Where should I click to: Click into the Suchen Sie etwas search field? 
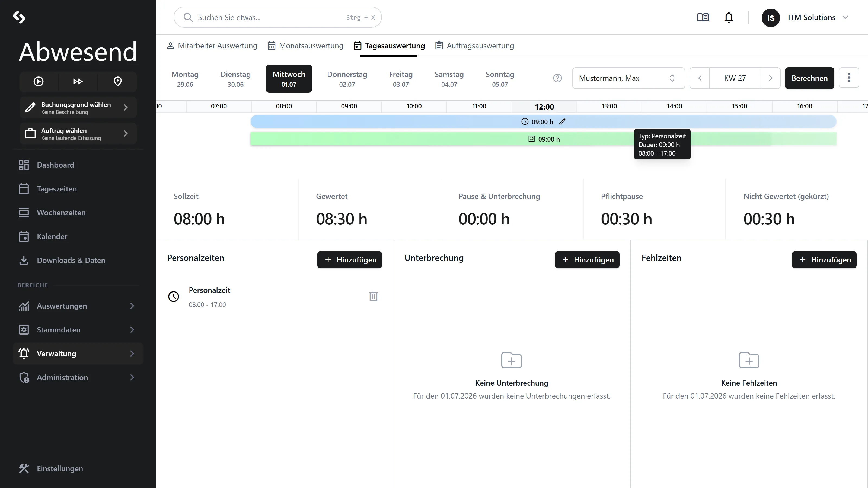pyautogui.click(x=278, y=17)
